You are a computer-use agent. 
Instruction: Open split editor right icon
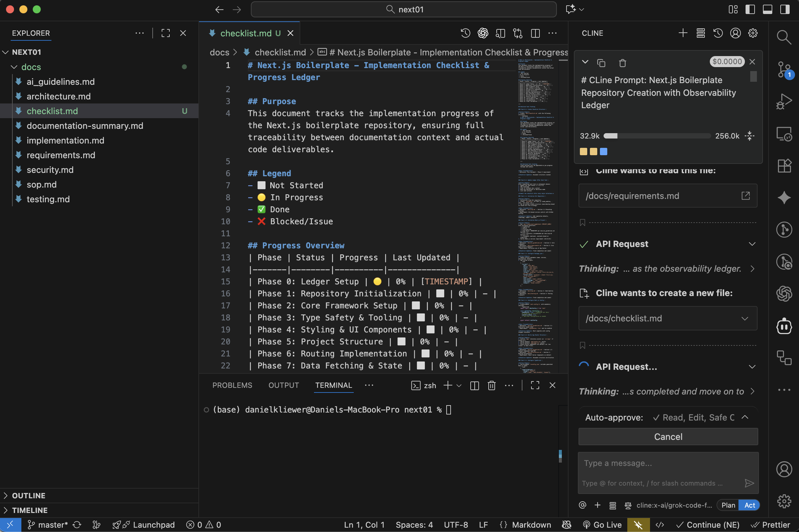[x=535, y=33]
